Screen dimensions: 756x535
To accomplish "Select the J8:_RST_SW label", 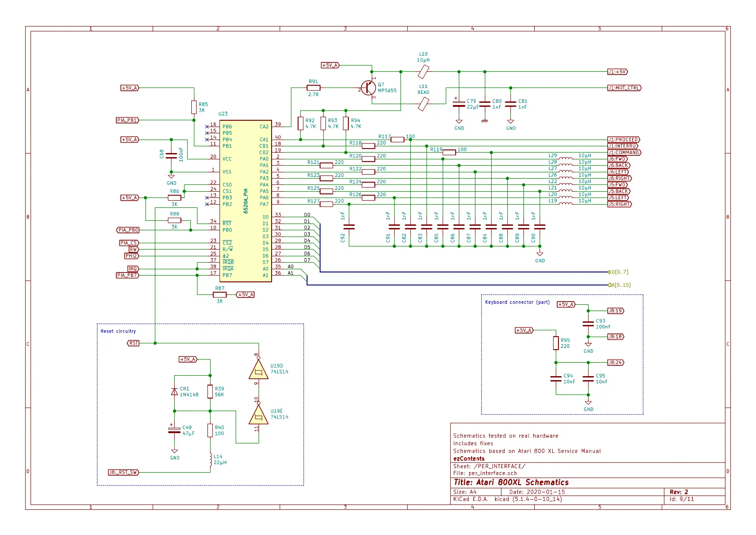I will (x=123, y=472).
